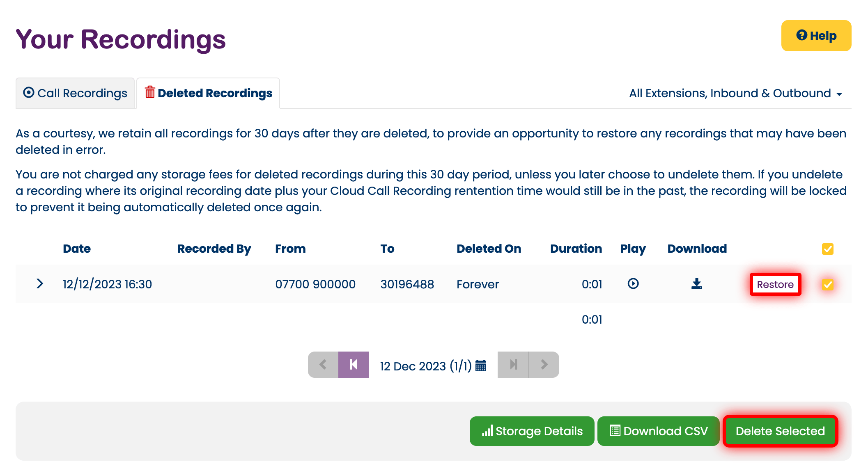Click the Deleted On column header
This screenshot has height=466, width=868.
489,249
